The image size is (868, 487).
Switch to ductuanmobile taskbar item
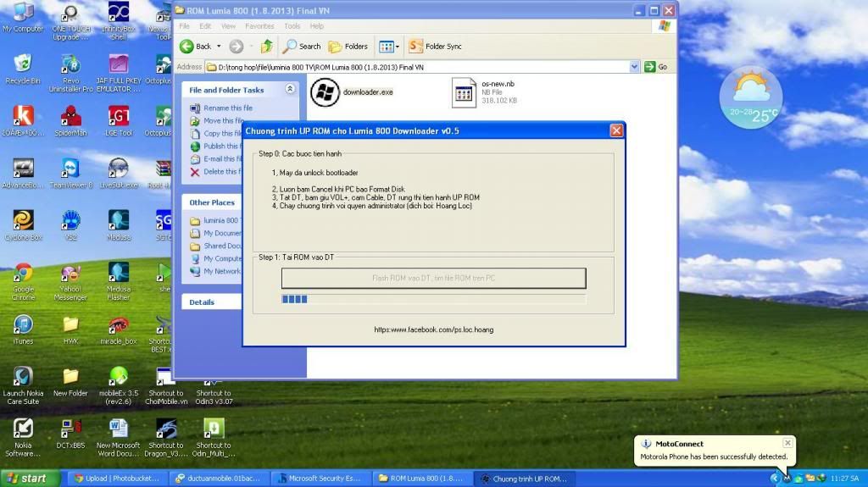218,479
